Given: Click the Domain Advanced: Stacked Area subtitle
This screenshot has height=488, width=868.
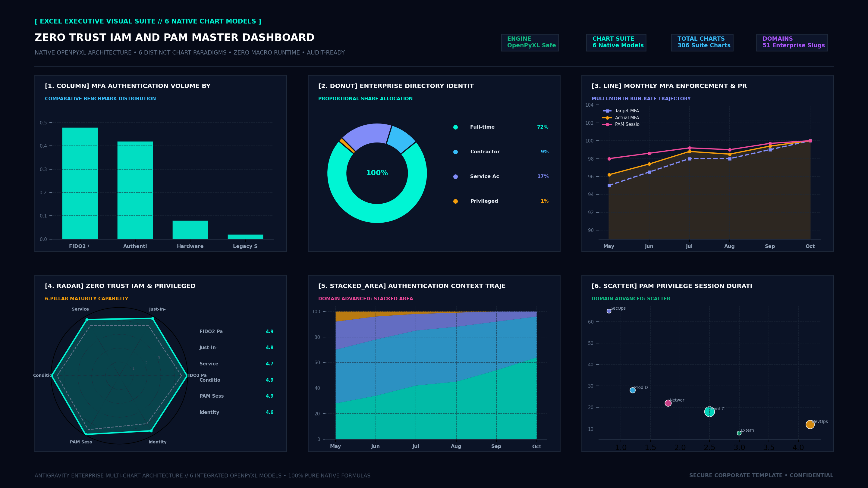Looking at the screenshot, I should pyautogui.click(x=366, y=299).
